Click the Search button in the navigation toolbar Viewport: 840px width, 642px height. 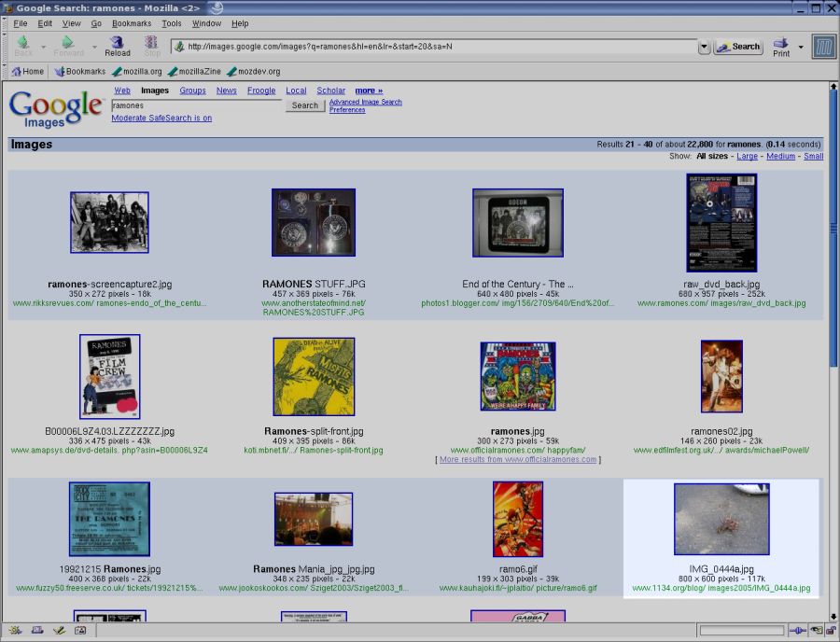pos(739,47)
